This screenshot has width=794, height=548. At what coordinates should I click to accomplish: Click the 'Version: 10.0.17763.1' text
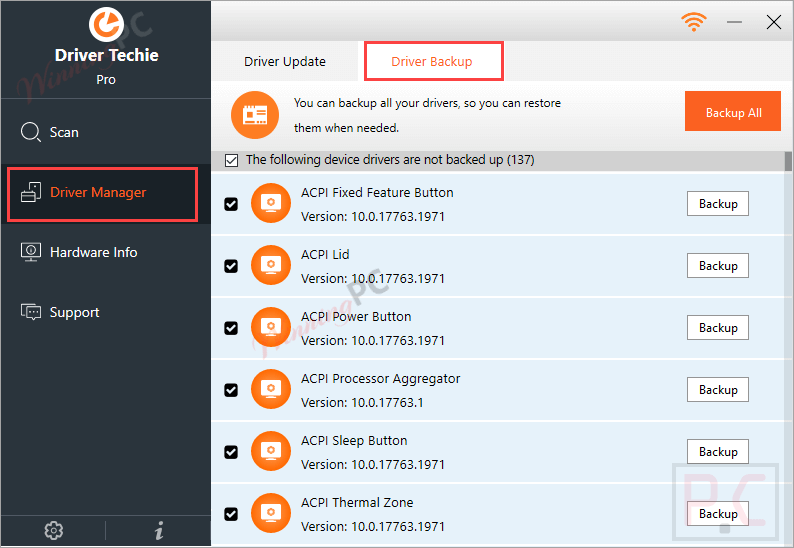[x=362, y=403]
